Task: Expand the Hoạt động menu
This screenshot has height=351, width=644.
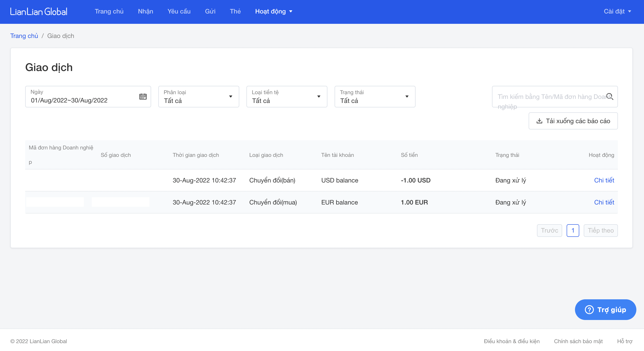Action: click(x=273, y=11)
